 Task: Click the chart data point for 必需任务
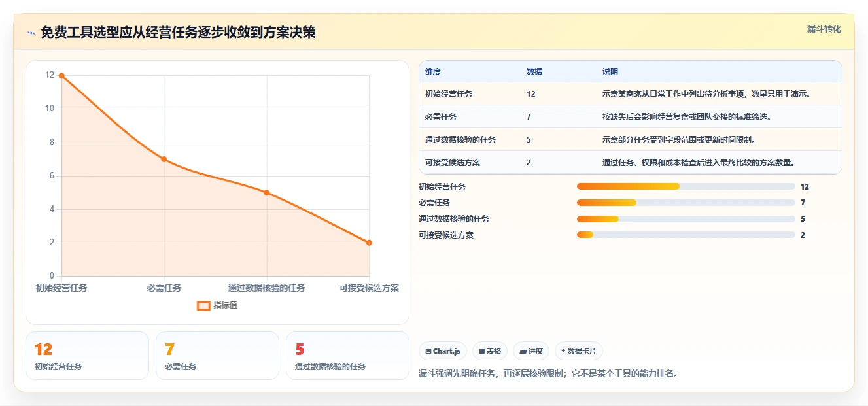pos(164,159)
